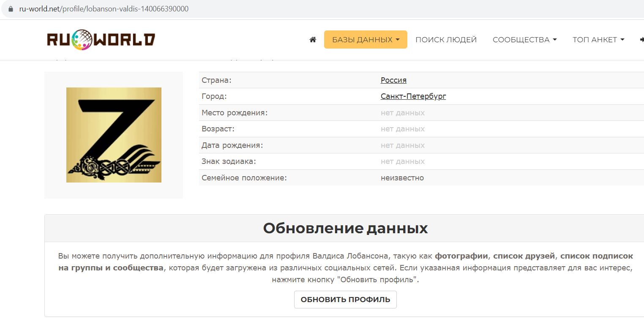Click the Семейное положение label
Viewport: 644px width, 319px height.
(244, 178)
